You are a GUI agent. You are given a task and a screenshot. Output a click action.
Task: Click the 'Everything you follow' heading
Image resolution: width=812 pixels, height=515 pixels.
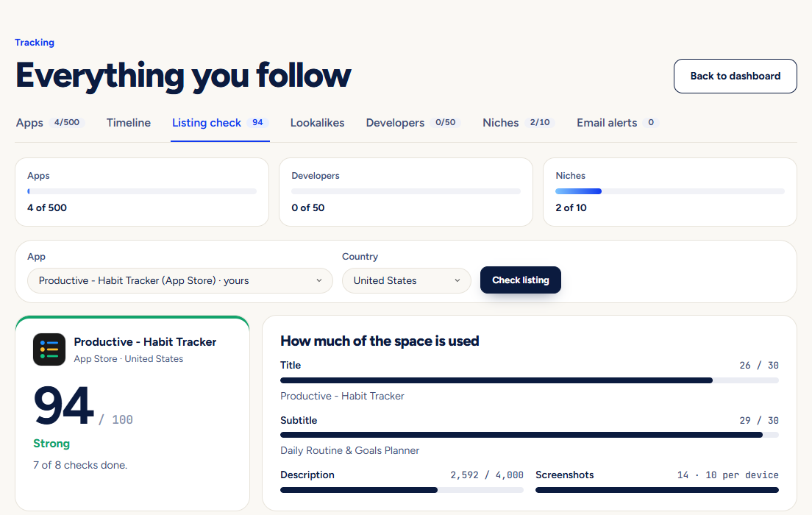[x=183, y=76]
